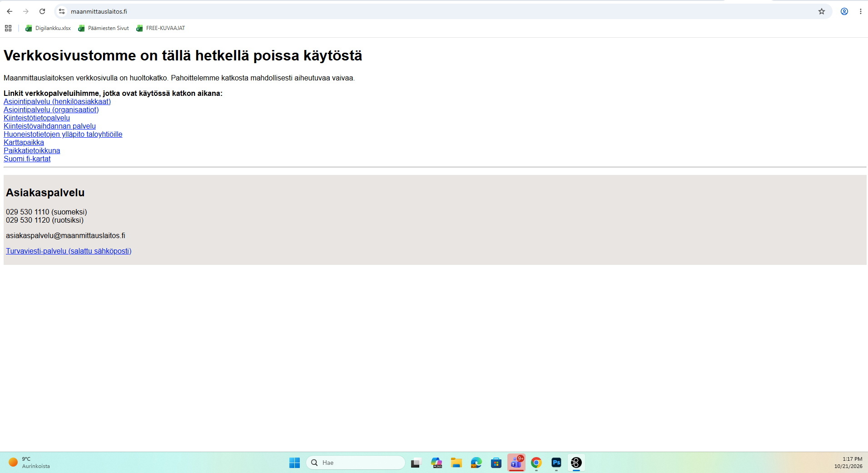Image resolution: width=868 pixels, height=473 pixels.
Task: Open the Windows Start menu
Action: click(294, 463)
